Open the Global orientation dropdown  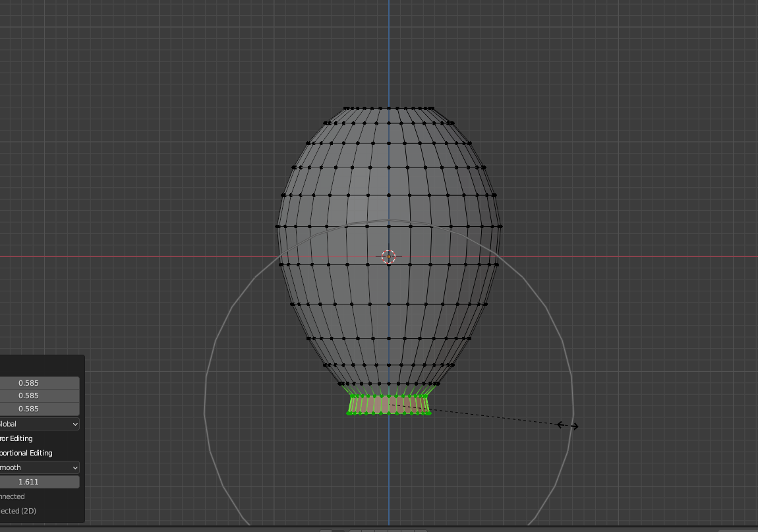pos(39,424)
